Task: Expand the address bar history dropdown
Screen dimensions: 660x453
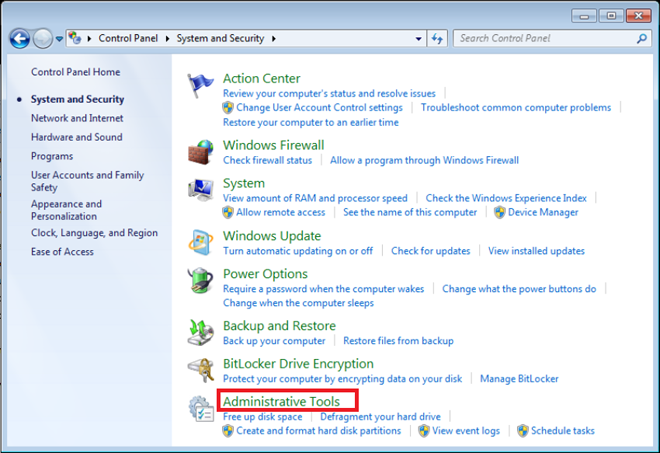Action: coord(418,39)
